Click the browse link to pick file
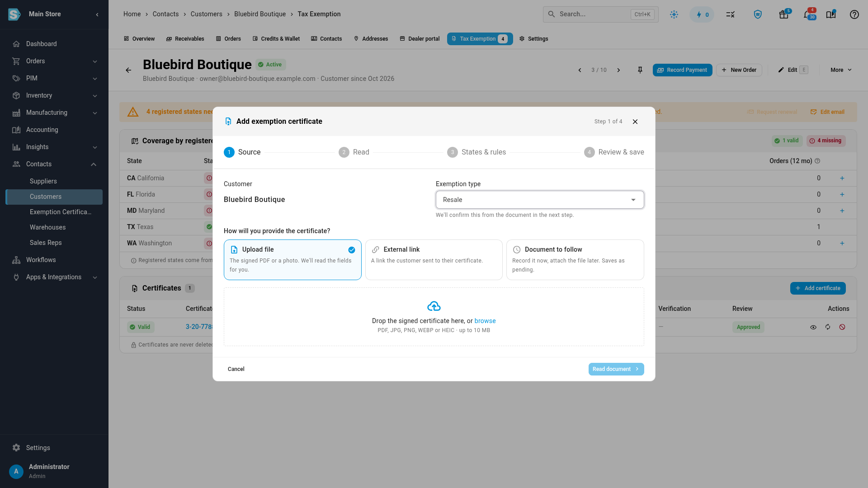This screenshot has height=488, width=868. pos(485,321)
